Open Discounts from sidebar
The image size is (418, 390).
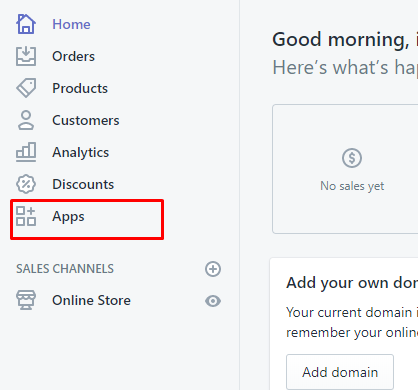(x=83, y=184)
